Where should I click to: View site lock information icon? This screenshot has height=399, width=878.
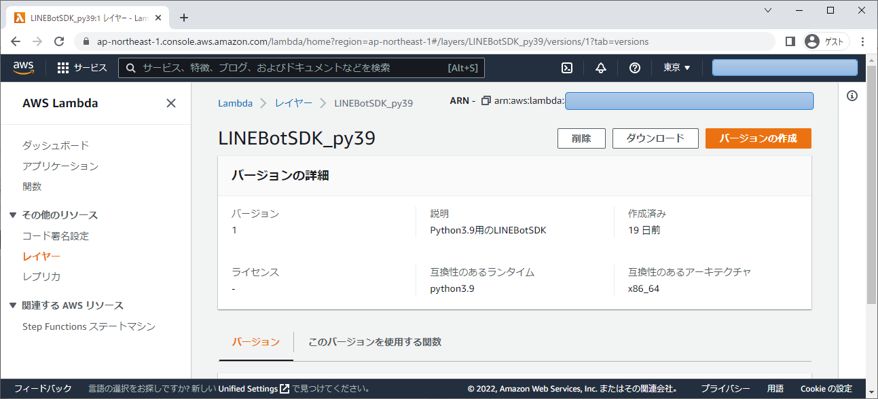86,41
